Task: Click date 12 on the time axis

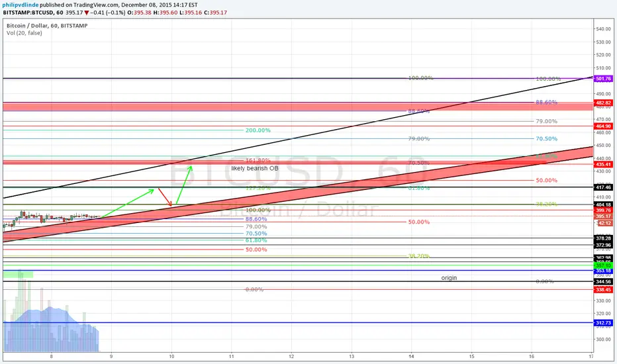Action: point(291,357)
